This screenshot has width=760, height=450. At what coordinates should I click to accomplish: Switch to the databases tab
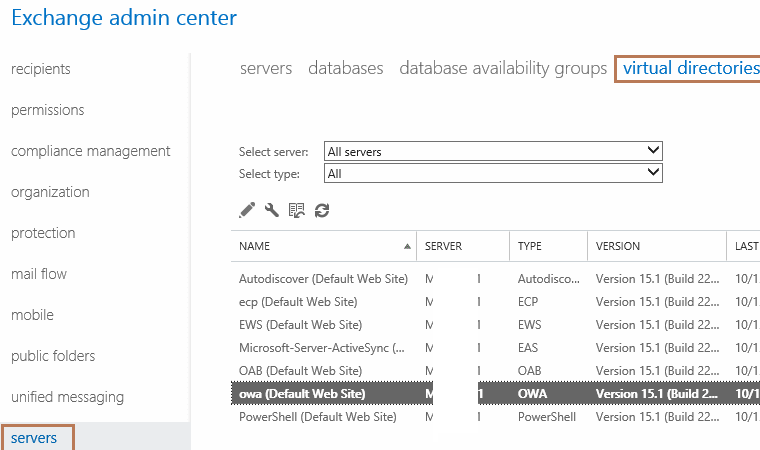[345, 68]
